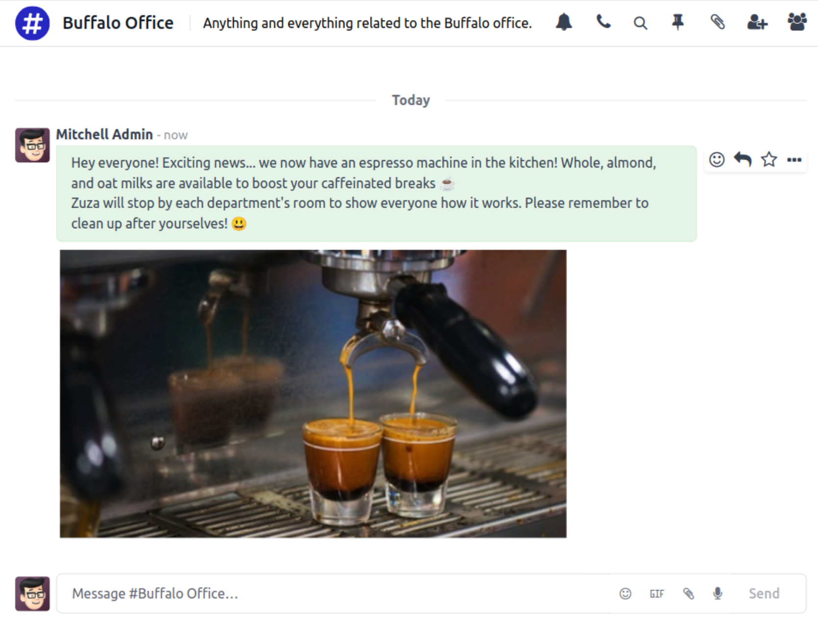Viewport: 818px width, 644px height.
Task: Show pinned messages with pin icon
Action: click(x=678, y=23)
